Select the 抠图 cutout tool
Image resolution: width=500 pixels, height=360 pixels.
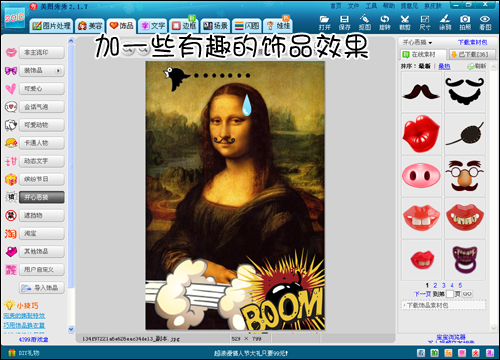click(x=365, y=23)
